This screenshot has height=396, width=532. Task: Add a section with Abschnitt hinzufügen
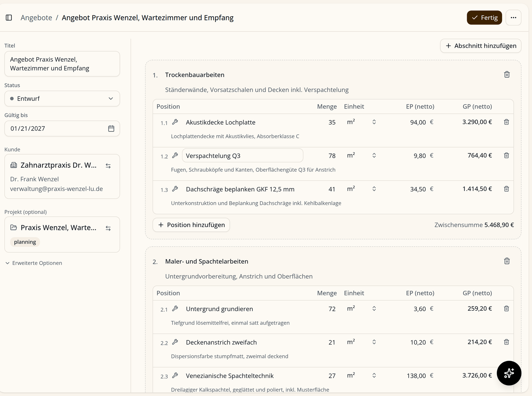point(480,46)
